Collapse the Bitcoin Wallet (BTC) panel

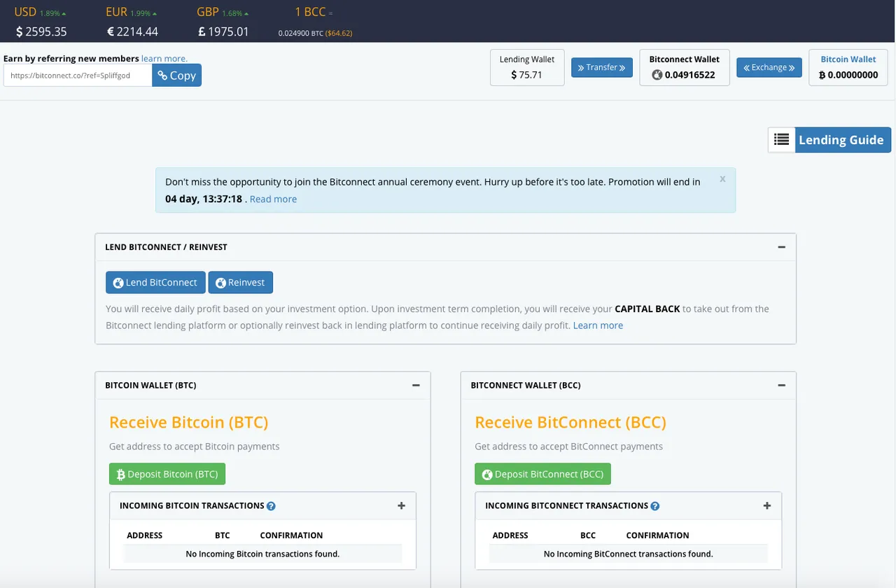tap(416, 385)
